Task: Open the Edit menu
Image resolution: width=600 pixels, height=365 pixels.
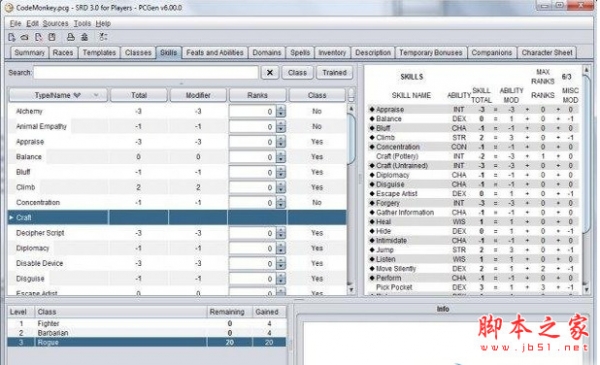Action: [32, 23]
